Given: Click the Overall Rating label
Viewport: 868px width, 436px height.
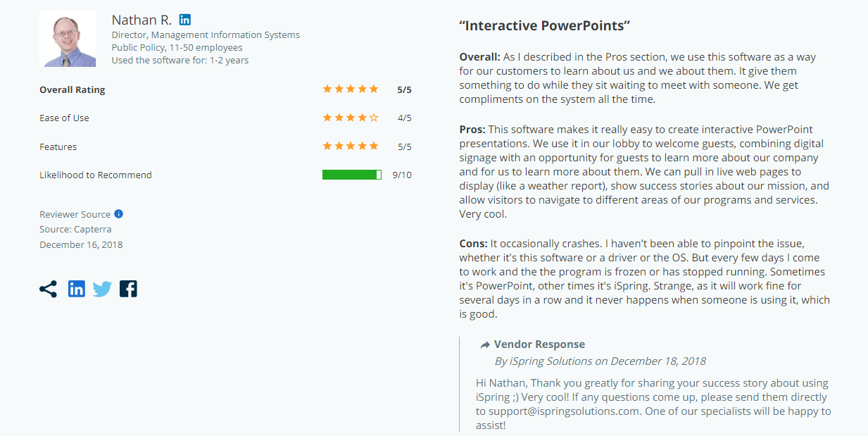Looking at the screenshot, I should [72, 89].
